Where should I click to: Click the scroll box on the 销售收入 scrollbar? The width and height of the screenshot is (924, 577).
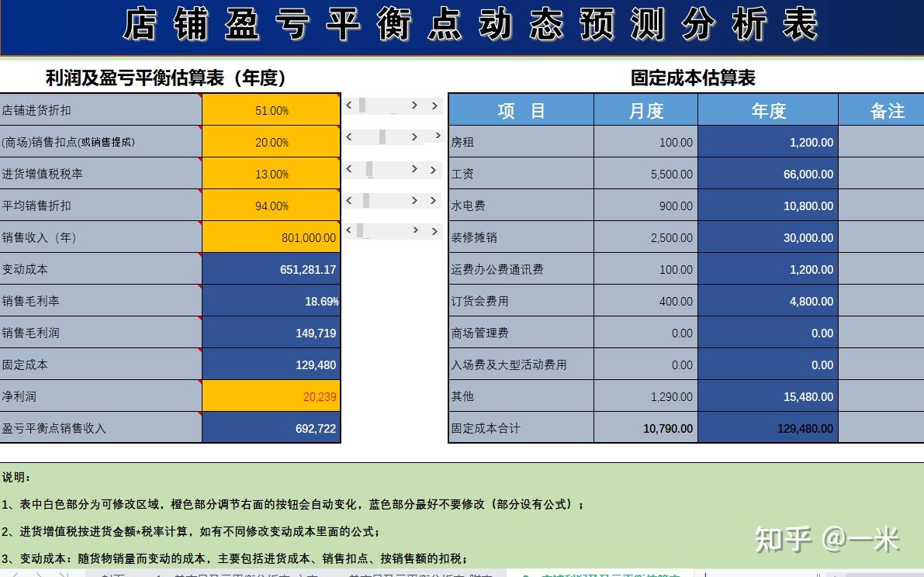pos(359,230)
